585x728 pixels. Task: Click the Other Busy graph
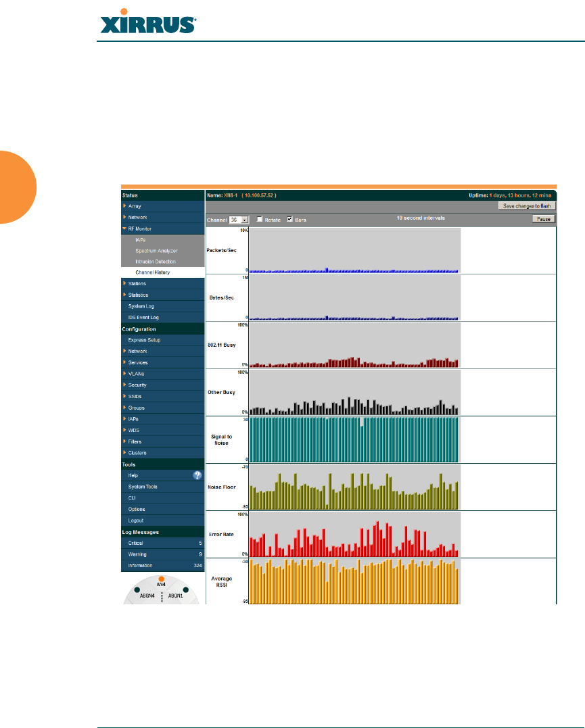(x=355, y=392)
